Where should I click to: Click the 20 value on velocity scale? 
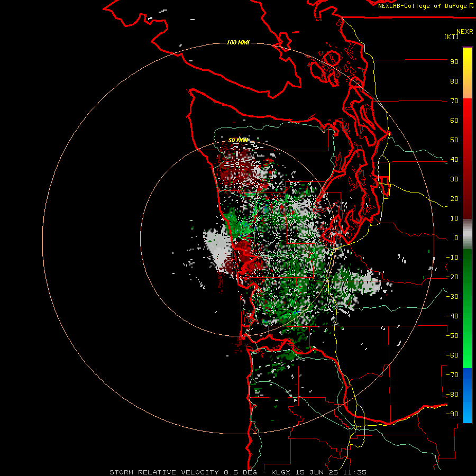coord(454,199)
